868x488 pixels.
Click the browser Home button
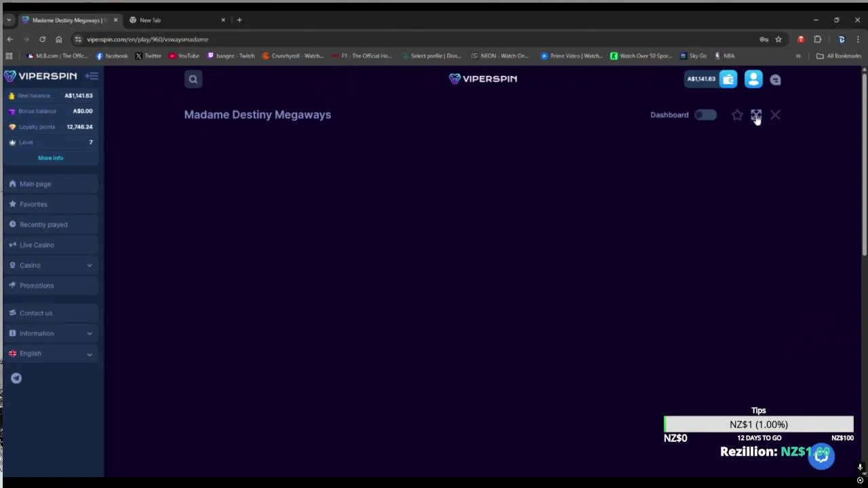click(58, 39)
